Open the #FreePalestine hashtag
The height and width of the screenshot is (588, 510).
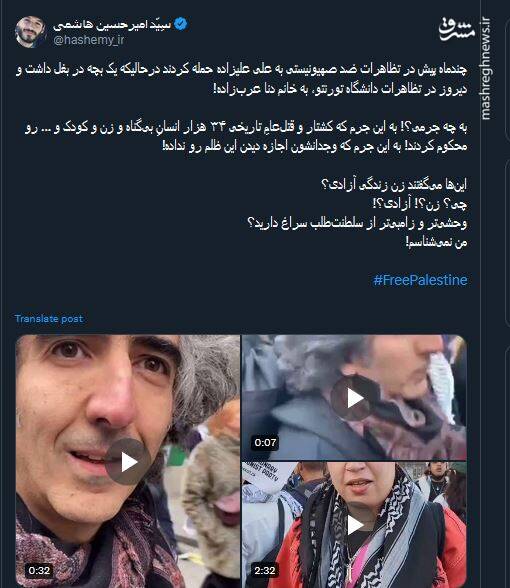(420, 280)
